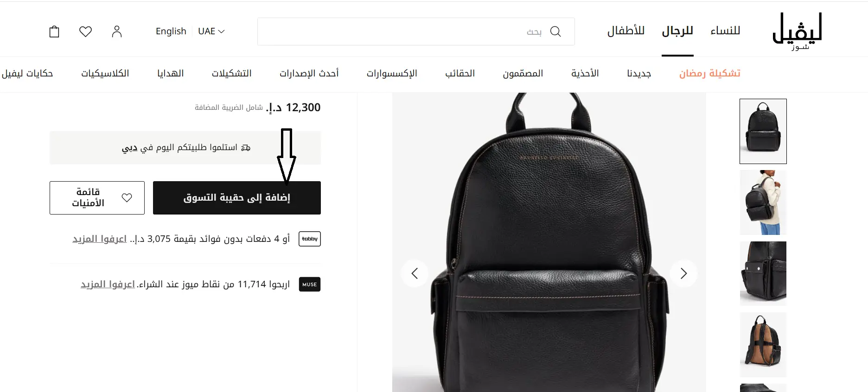Screen dimensions: 868x392
Task: Click إضافة إلى حقيبة التسوق button
Action: click(237, 198)
